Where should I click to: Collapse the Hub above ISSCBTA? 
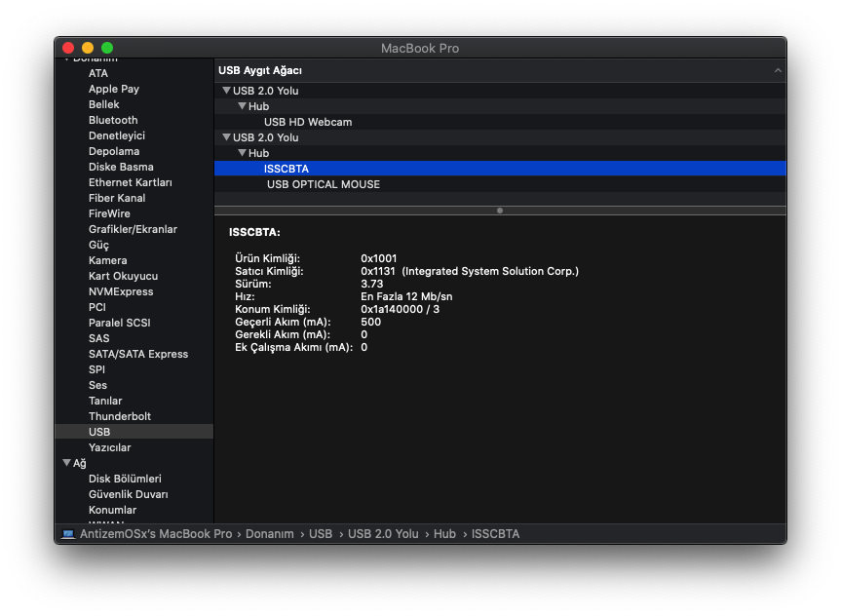pyautogui.click(x=242, y=153)
